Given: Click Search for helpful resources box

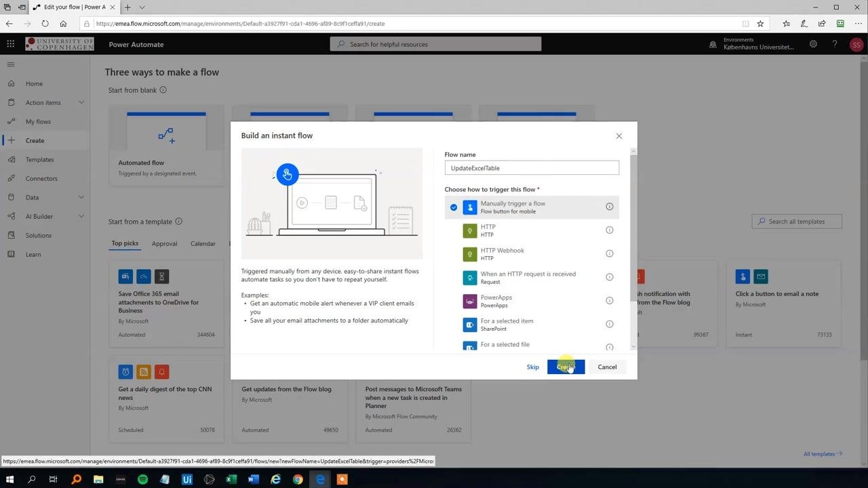Looking at the screenshot, I should (435, 44).
